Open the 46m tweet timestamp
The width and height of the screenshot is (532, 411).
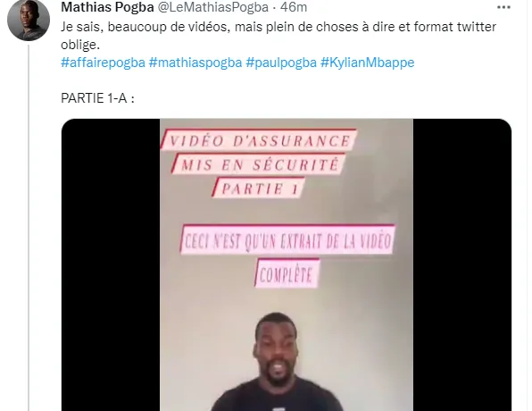point(294,7)
